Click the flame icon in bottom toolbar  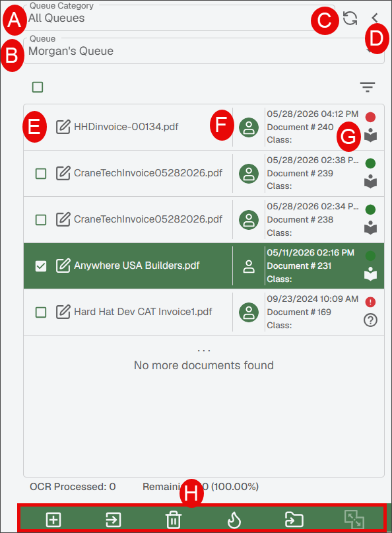(234, 519)
